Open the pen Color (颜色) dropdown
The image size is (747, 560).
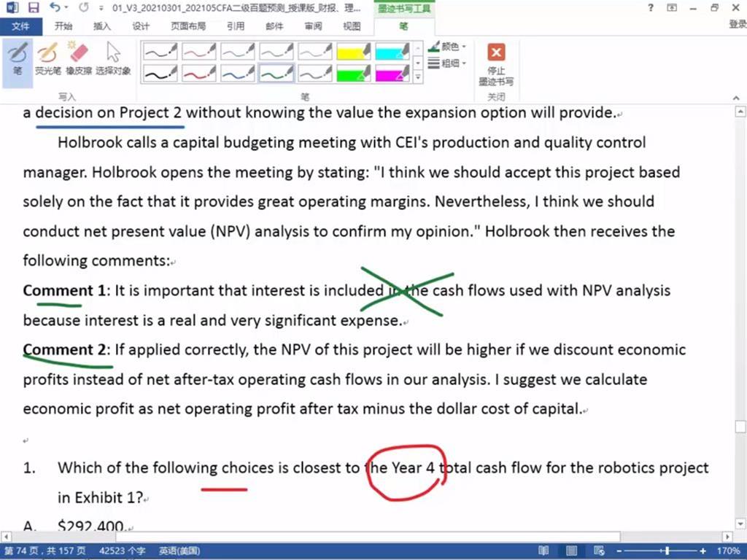click(x=447, y=47)
